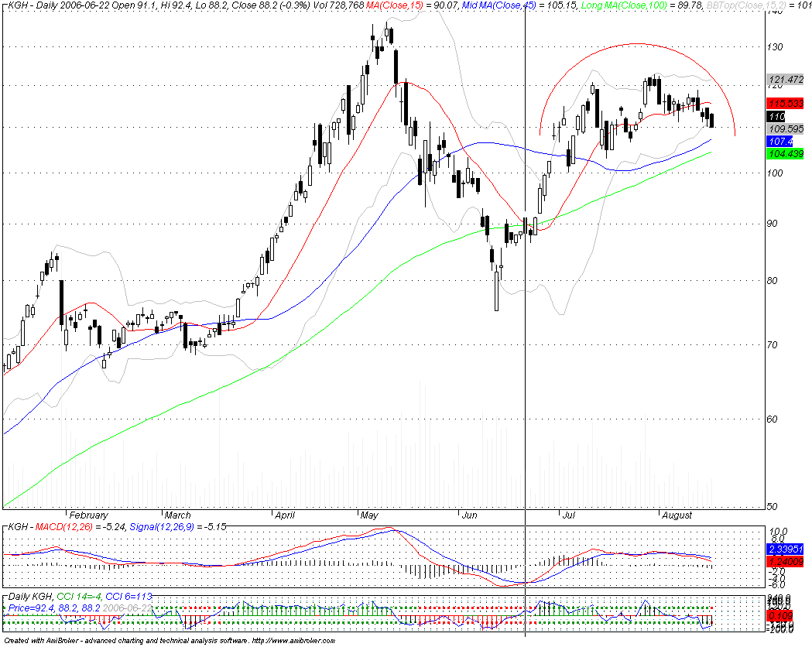Click the MA(Close,15) legend text
The image size is (812, 647).
pyautogui.click(x=393, y=5)
